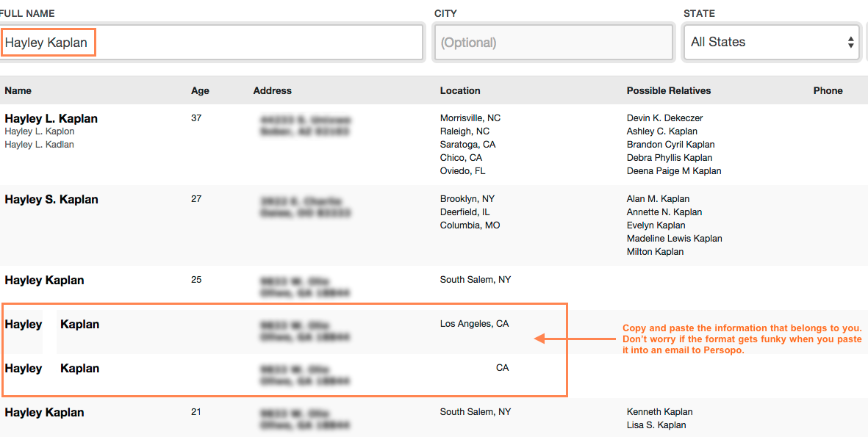
Task: Select Hayley Kaplan aged 21 entry
Action: click(x=44, y=413)
